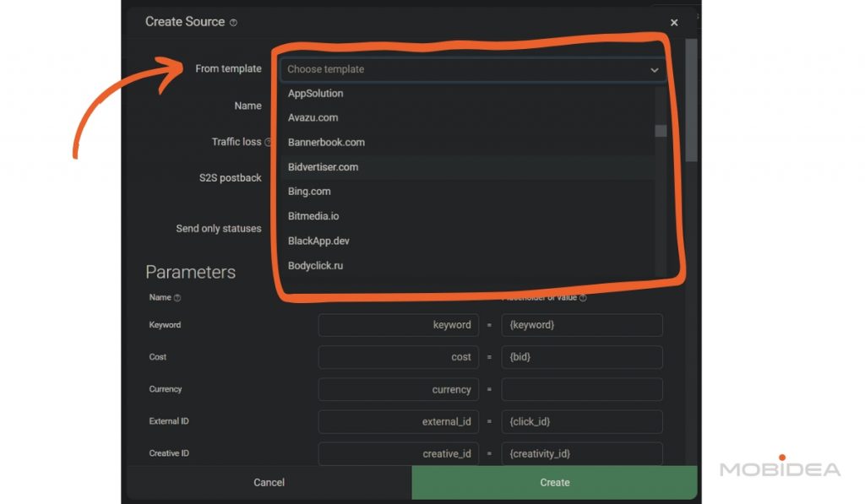Close the Create Source dialog
Image resolution: width=865 pixels, height=504 pixels.
(x=673, y=23)
